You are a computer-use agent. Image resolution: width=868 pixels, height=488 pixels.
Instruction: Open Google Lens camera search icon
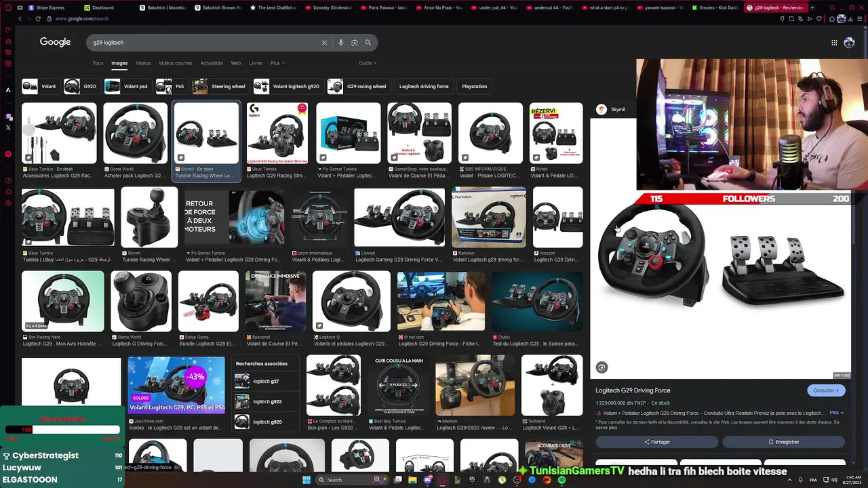click(x=355, y=43)
